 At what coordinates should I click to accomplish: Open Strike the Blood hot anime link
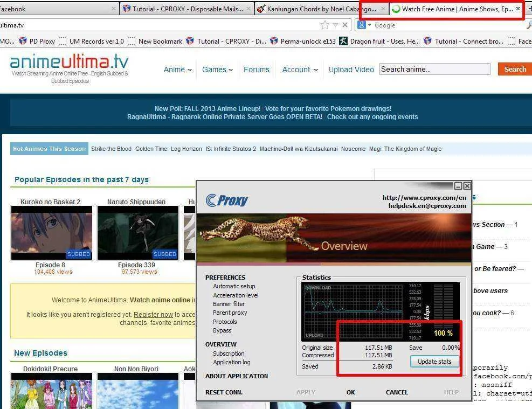pos(111,149)
